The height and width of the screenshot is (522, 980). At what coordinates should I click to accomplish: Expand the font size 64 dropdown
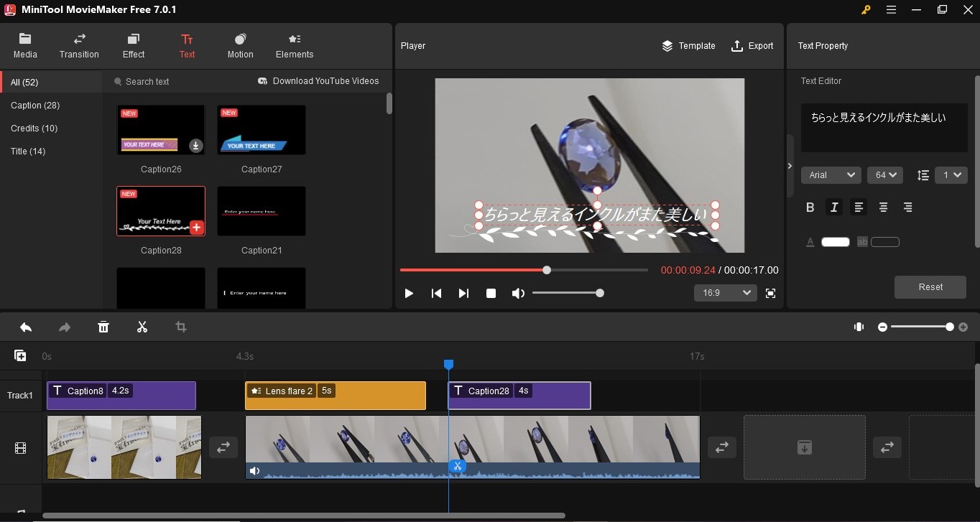pyautogui.click(x=884, y=175)
